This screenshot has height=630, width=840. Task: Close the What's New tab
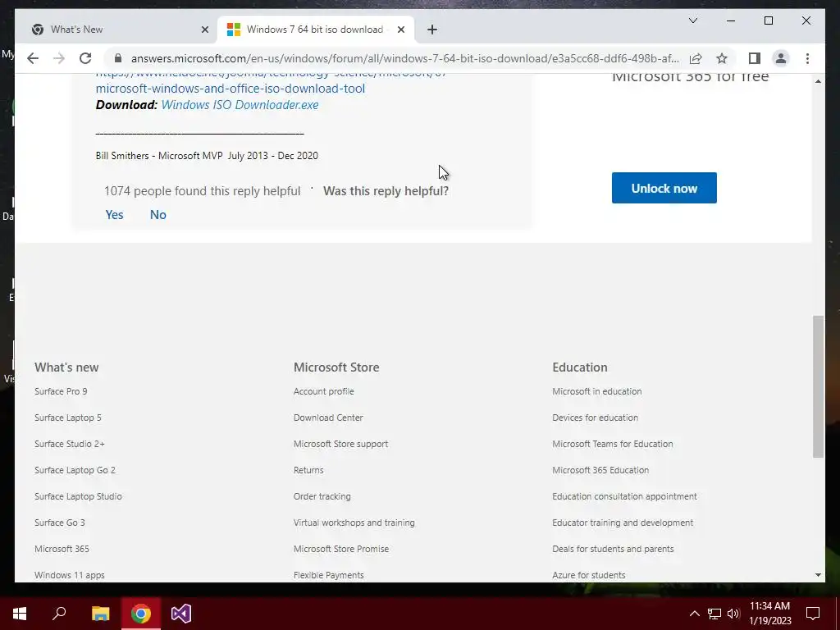[x=204, y=30]
